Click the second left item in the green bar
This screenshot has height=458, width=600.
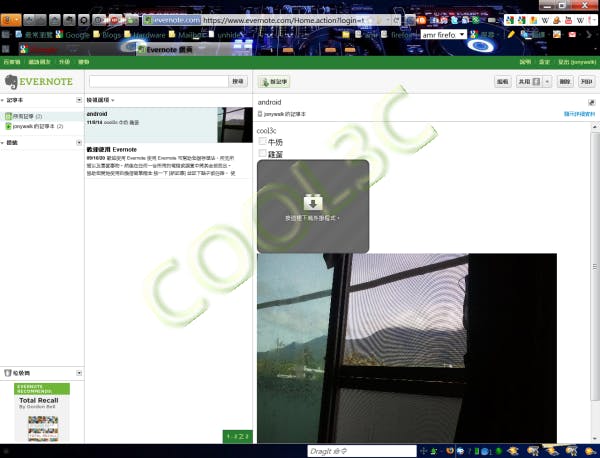[39, 62]
